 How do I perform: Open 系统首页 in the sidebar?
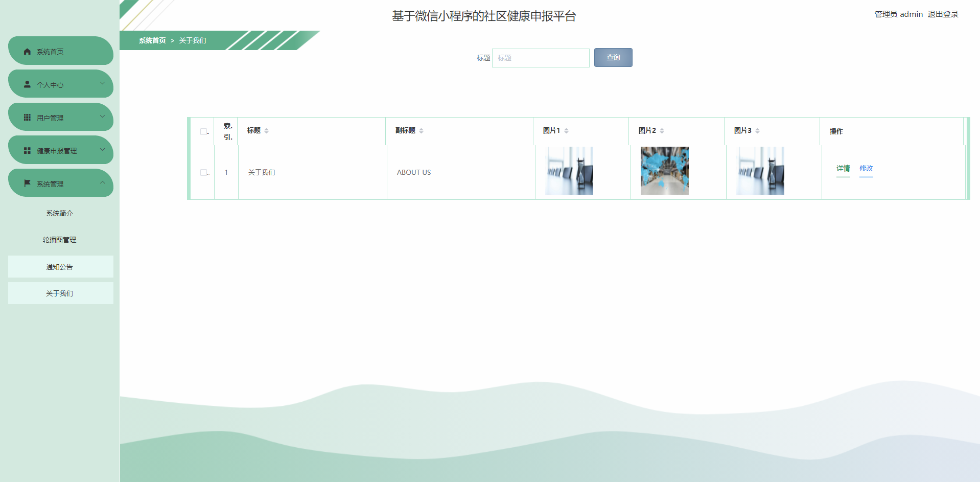[x=61, y=51]
